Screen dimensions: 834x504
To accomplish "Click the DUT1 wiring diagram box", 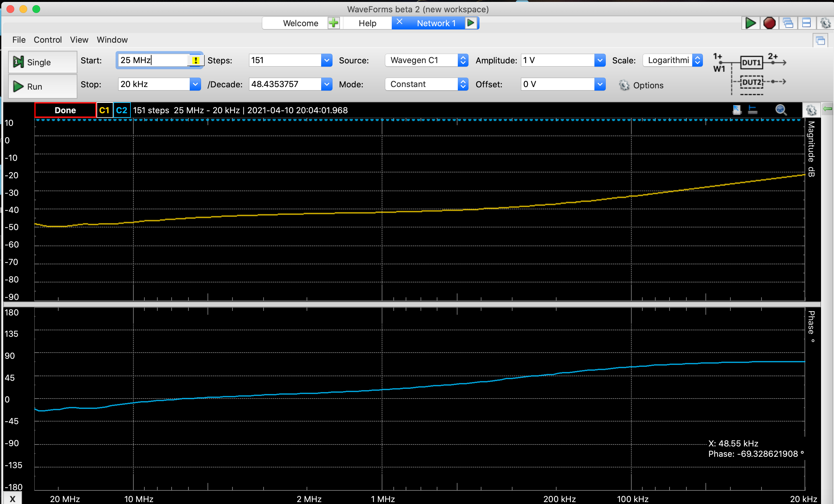I will [751, 62].
